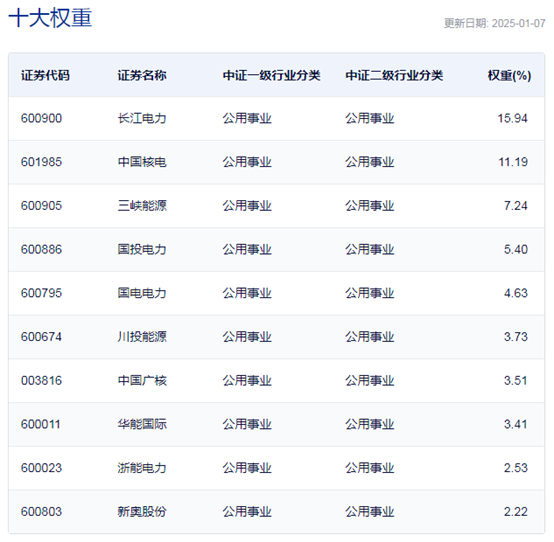Click the update date 2025-01-07

[x=518, y=23]
